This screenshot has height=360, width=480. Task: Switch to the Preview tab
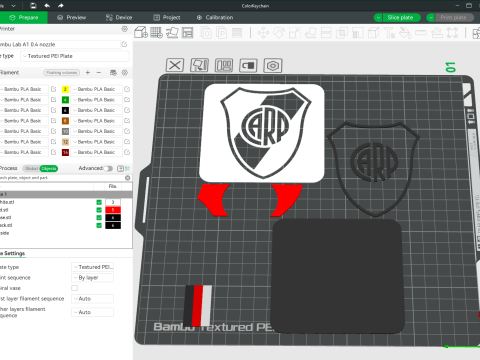71,17
